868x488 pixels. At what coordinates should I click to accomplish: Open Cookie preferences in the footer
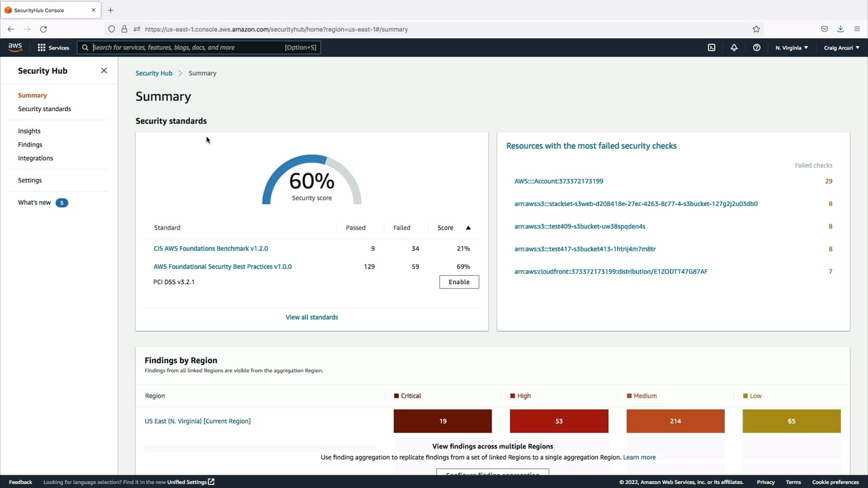point(835,482)
